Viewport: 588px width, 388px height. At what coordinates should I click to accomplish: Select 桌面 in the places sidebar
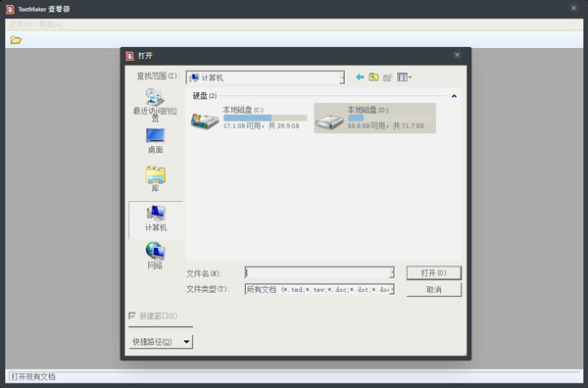click(x=155, y=141)
